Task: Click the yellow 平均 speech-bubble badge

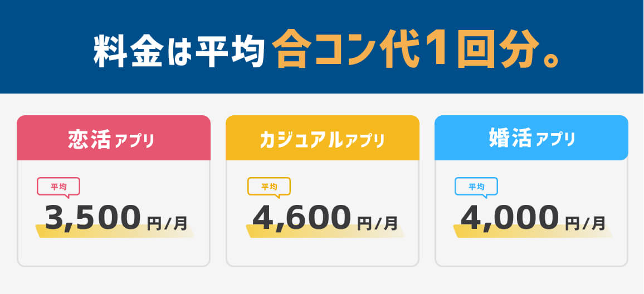Action: pos(269,187)
